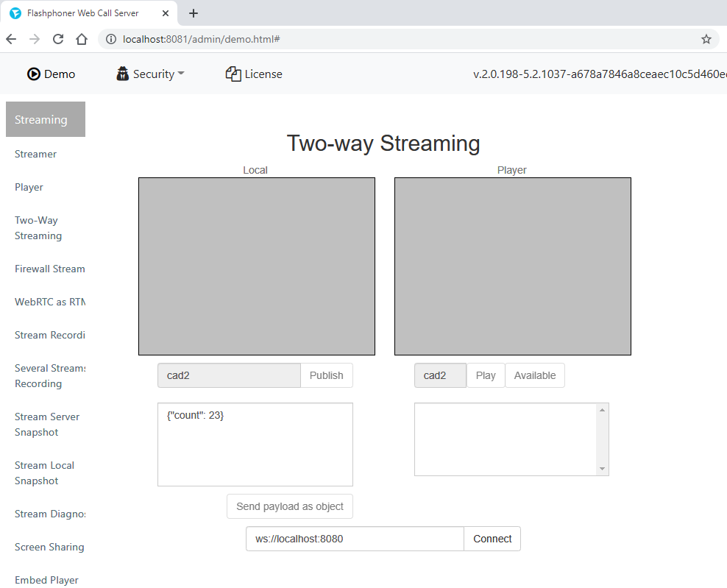
Task: Click Send payload as object button
Action: [x=290, y=506]
